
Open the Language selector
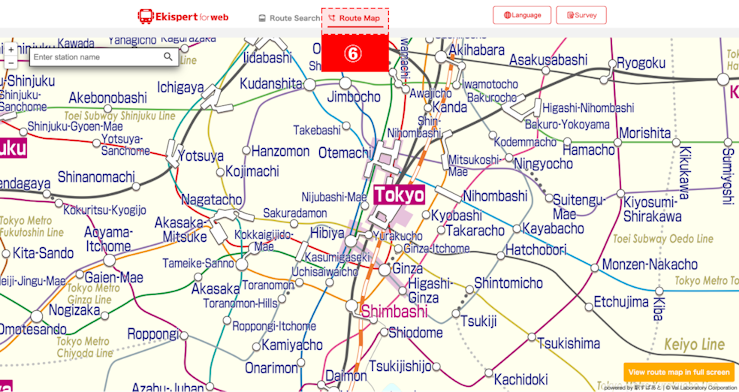(522, 15)
